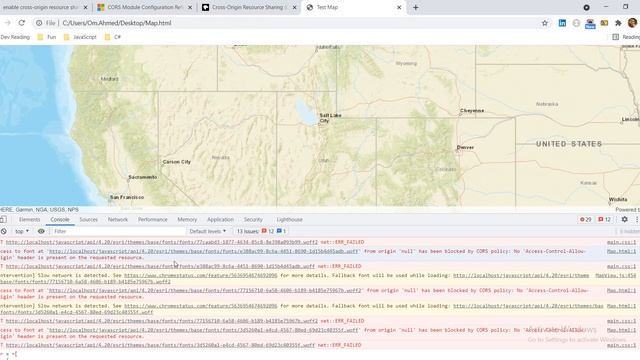Open the Default levels dropdown

click(x=207, y=231)
